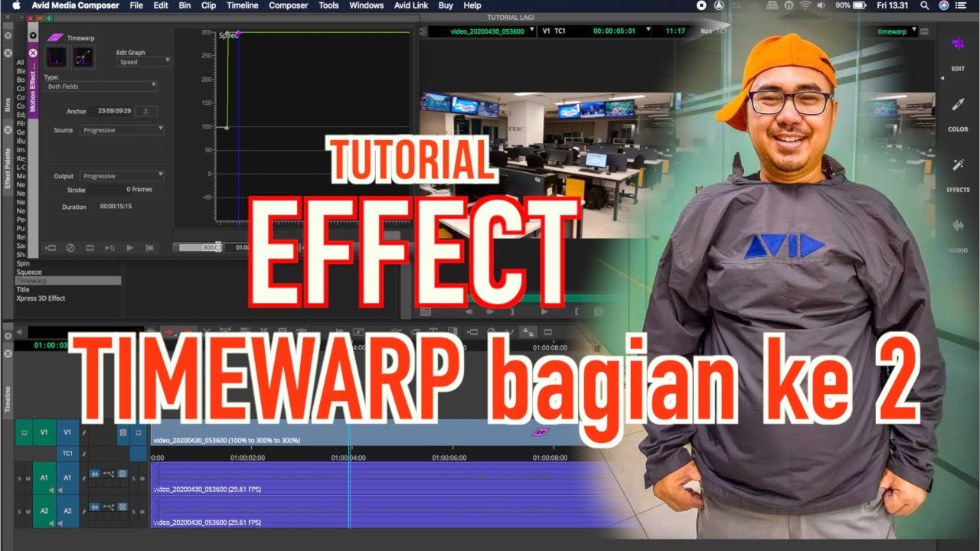This screenshot has width=980, height=551.
Task: Toggle A1 source track selector
Action: pos(44,478)
